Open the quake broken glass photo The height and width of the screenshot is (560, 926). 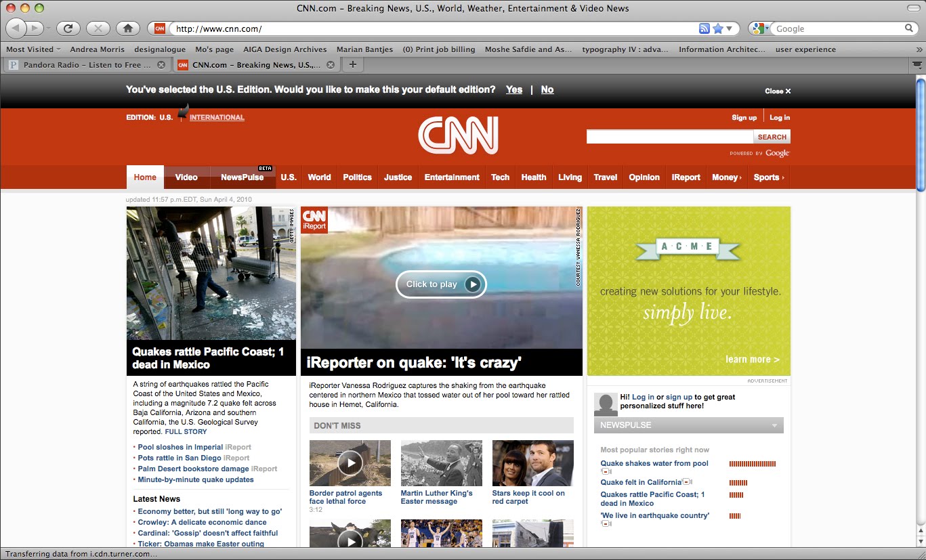click(x=211, y=273)
